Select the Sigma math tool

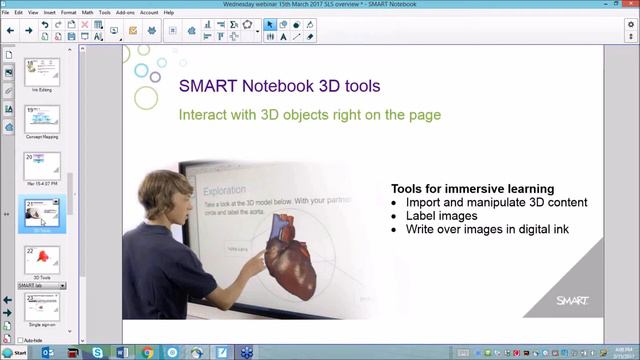coord(234,25)
